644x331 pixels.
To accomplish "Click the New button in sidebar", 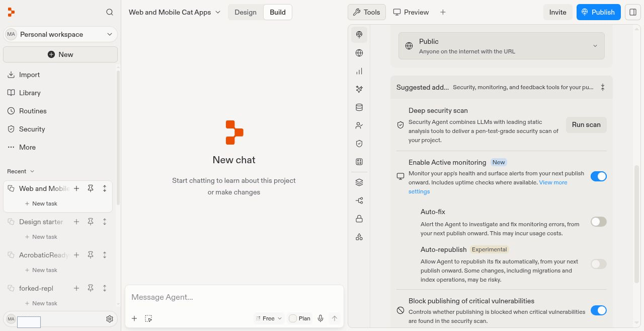I will coord(60,54).
